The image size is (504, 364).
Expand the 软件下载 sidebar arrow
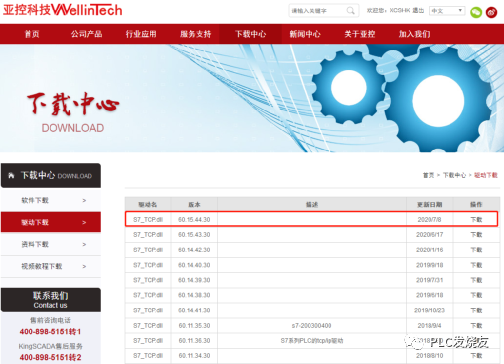[84, 200]
